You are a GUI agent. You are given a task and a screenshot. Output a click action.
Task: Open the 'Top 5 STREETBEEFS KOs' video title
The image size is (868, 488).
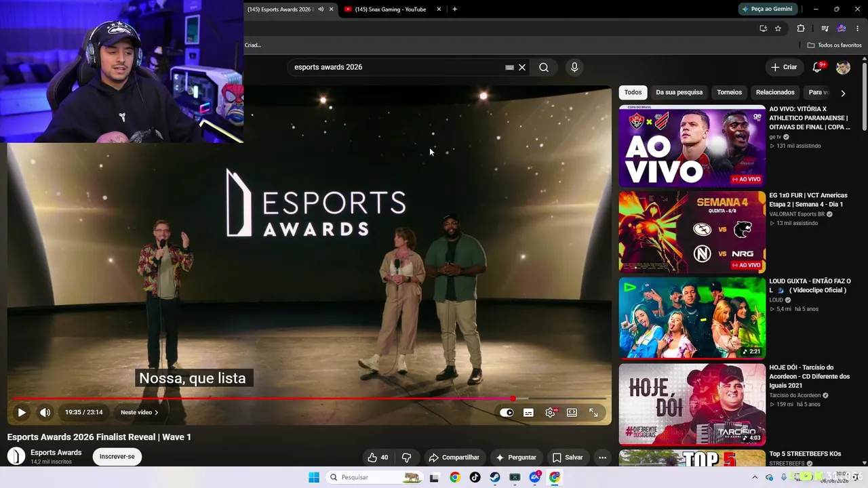(x=805, y=453)
